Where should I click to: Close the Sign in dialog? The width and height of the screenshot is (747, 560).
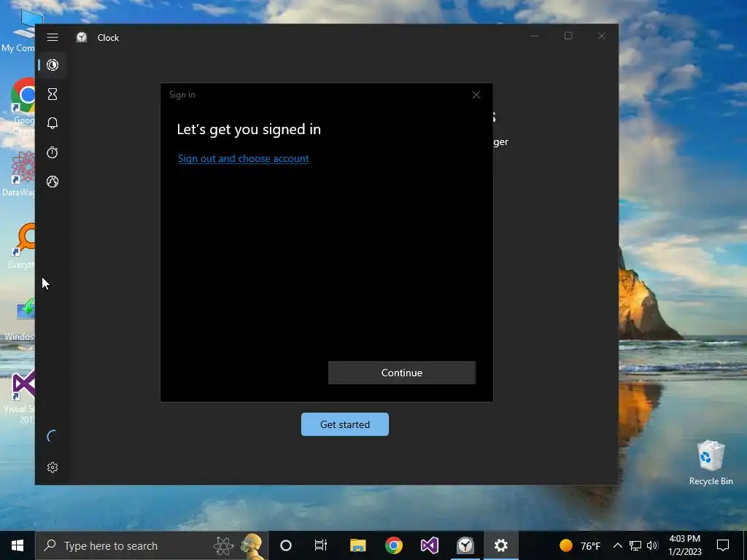click(476, 95)
